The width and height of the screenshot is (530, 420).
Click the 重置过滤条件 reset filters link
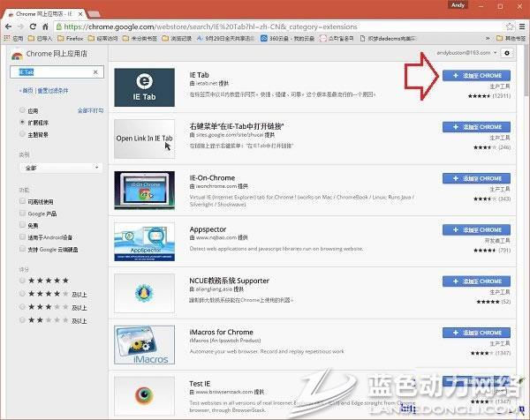pyautogui.click(x=55, y=91)
